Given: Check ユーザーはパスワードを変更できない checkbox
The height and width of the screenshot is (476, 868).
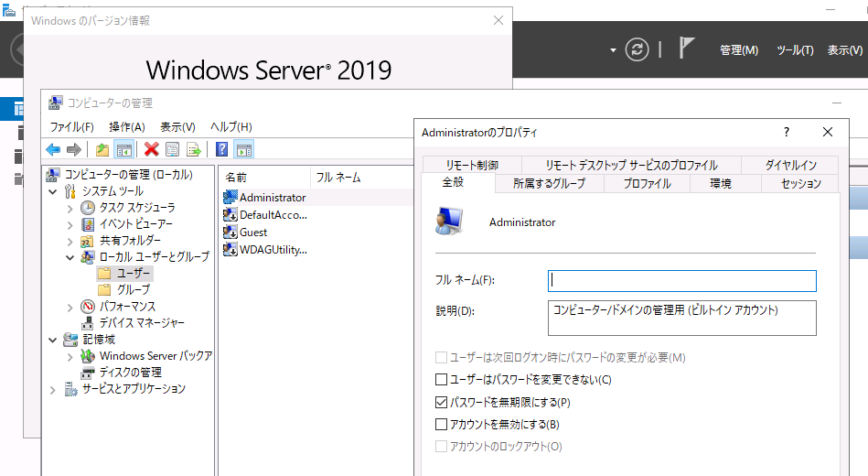Looking at the screenshot, I should point(441,380).
